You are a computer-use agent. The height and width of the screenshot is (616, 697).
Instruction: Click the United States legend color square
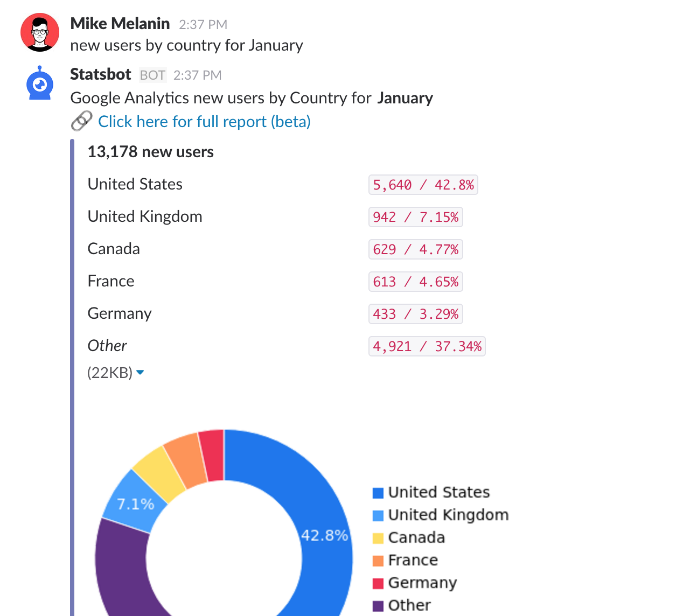[378, 493]
